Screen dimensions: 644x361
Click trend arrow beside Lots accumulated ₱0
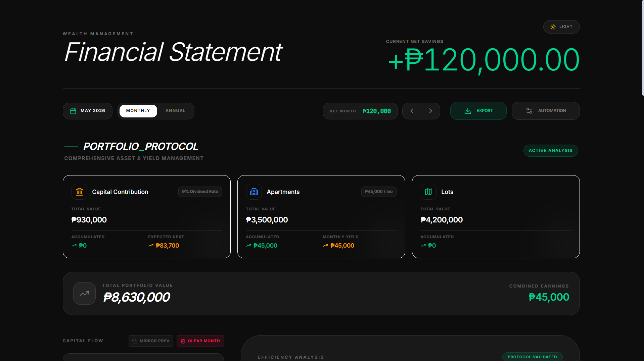[x=423, y=246]
